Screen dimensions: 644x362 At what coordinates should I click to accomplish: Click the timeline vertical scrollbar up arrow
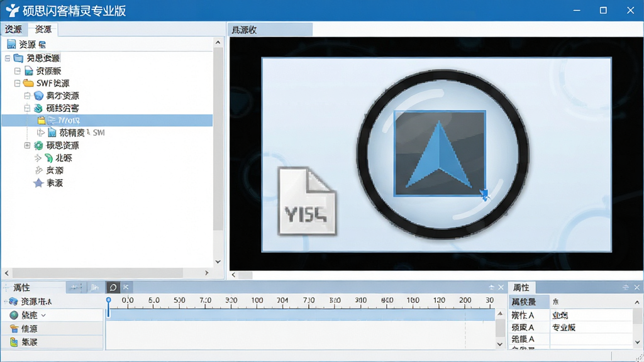coord(500,314)
